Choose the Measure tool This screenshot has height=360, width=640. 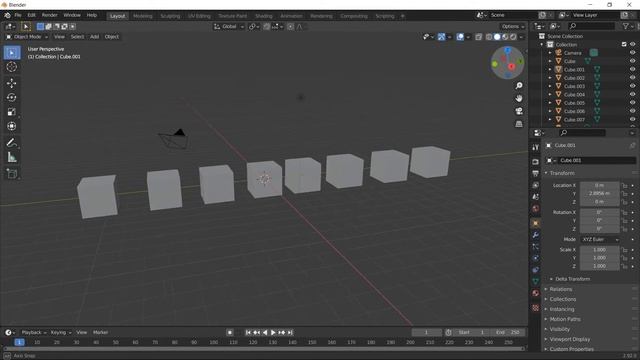tap(12, 157)
